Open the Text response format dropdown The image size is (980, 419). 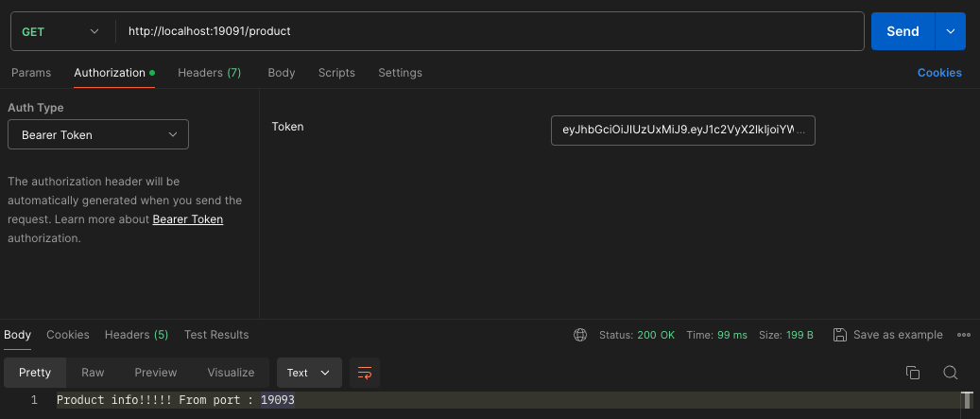click(x=309, y=373)
